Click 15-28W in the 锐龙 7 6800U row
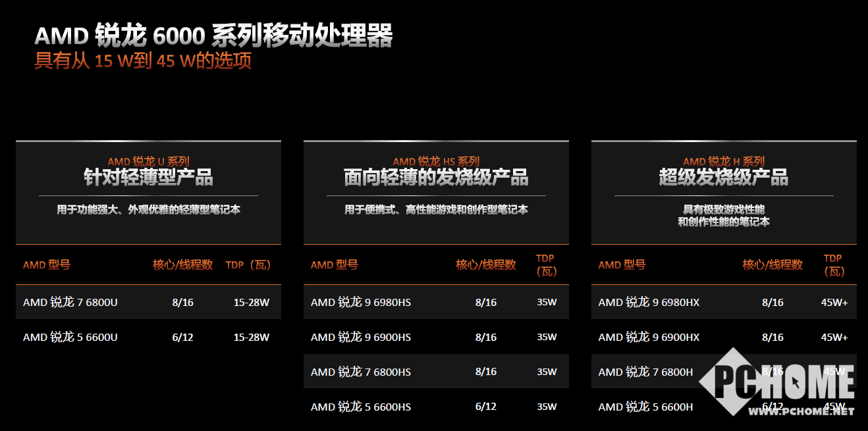 [252, 303]
